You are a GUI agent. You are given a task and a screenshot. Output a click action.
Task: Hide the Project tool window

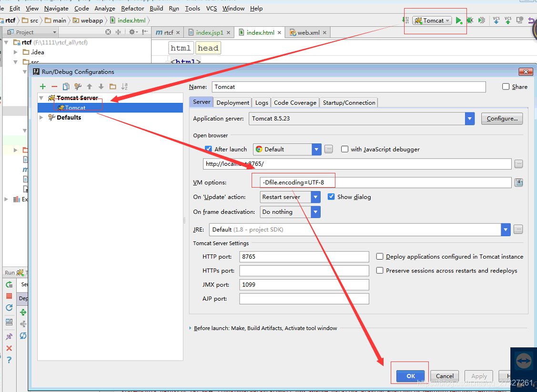pyautogui.click(x=145, y=32)
